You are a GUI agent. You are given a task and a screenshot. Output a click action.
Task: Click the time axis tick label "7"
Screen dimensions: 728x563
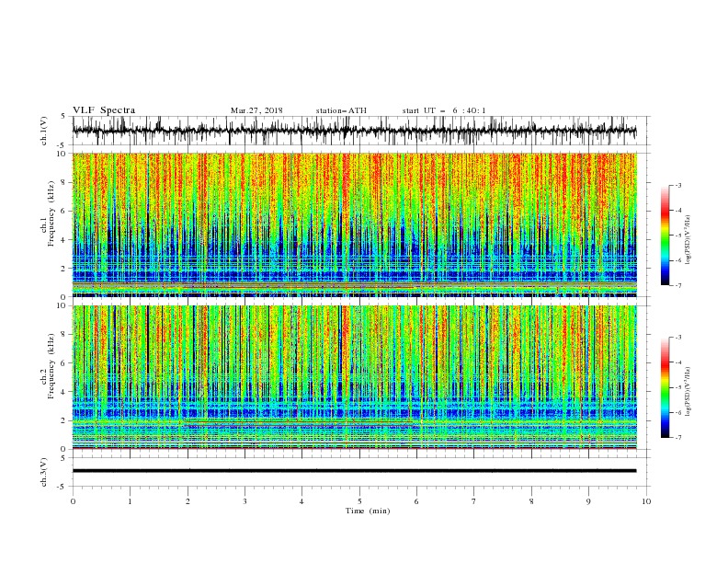tap(474, 501)
